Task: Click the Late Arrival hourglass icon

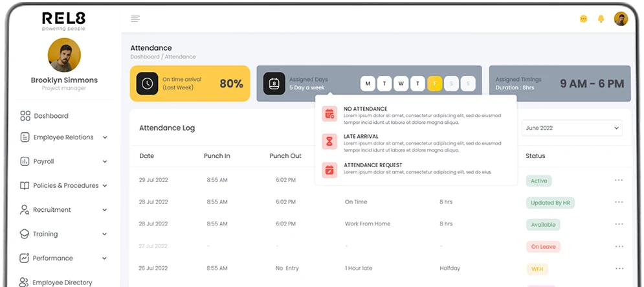Action: click(x=329, y=142)
